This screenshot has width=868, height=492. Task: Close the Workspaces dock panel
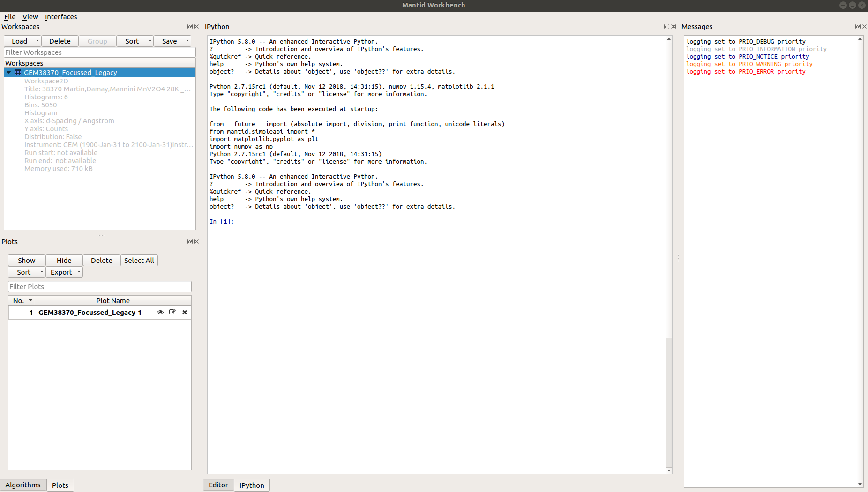197,27
